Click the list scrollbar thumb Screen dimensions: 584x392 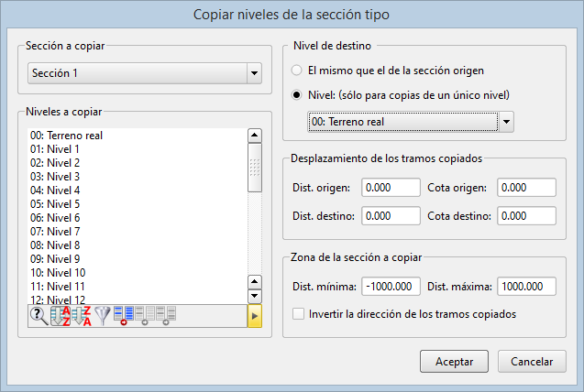coord(255,168)
